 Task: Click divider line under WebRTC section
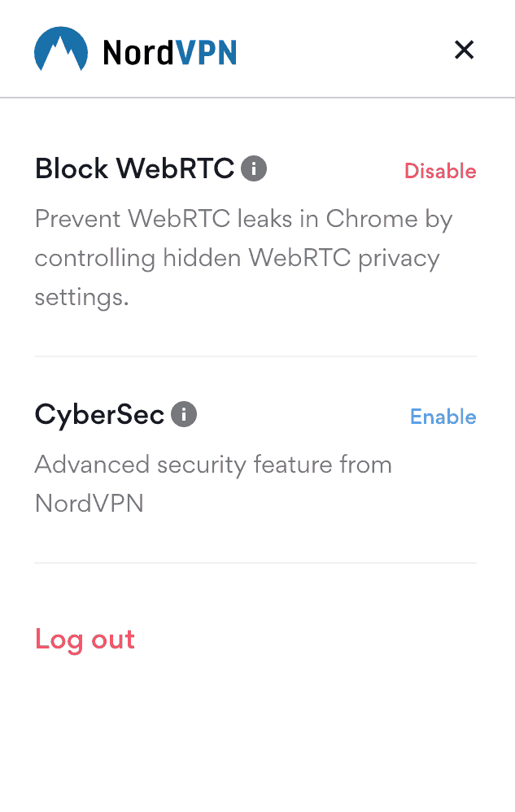point(255,356)
